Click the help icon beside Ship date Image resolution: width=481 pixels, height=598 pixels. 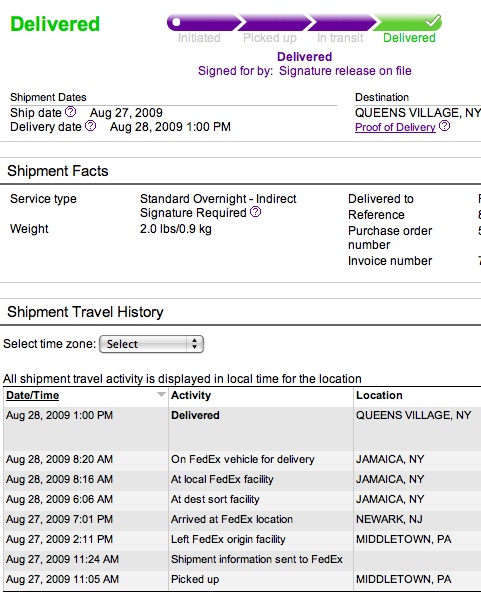71,112
